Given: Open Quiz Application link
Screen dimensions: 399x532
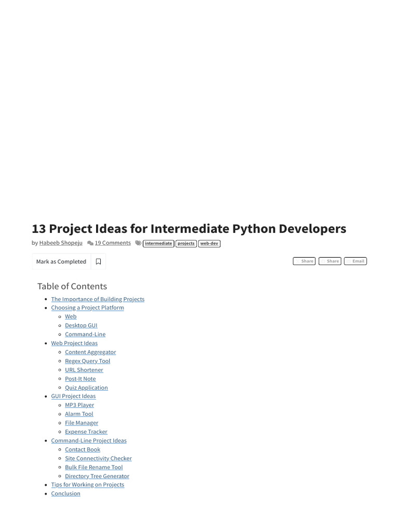Looking at the screenshot, I should (x=87, y=388).
